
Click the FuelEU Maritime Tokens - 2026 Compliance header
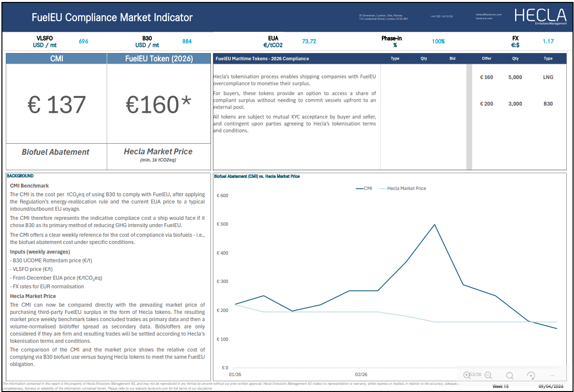(262, 58)
